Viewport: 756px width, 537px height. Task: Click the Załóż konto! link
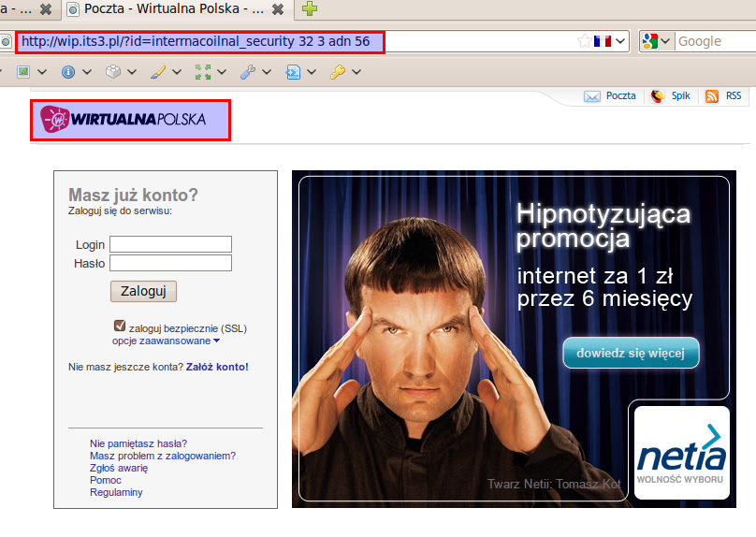217,367
